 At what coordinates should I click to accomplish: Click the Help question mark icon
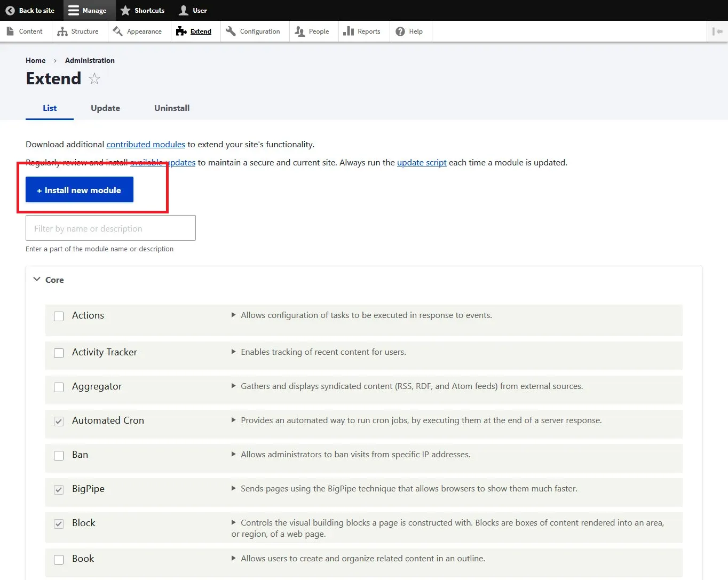(x=400, y=31)
